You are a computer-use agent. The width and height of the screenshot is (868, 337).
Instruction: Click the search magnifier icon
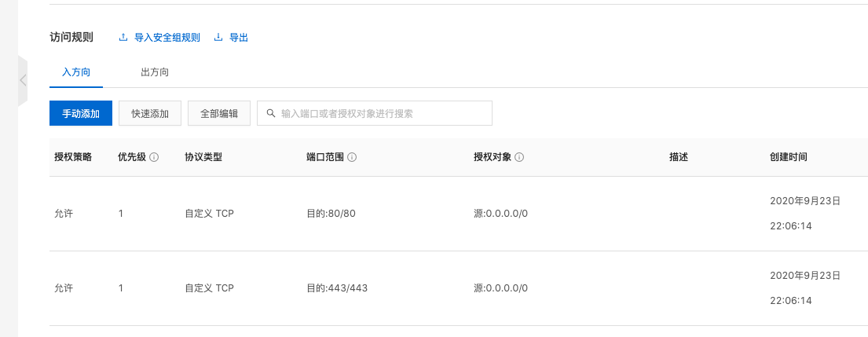coord(271,113)
